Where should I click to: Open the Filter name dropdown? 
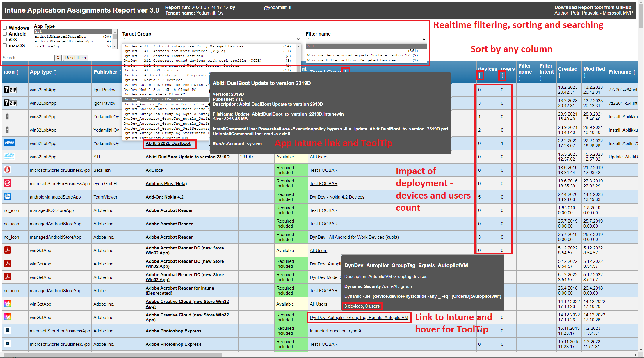pyautogui.click(x=366, y=39)
